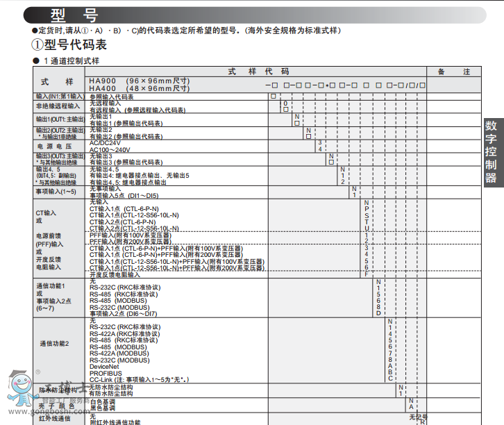Click the 备注 column header
This screenshot has height=425, width=504.
click(458, 72)
